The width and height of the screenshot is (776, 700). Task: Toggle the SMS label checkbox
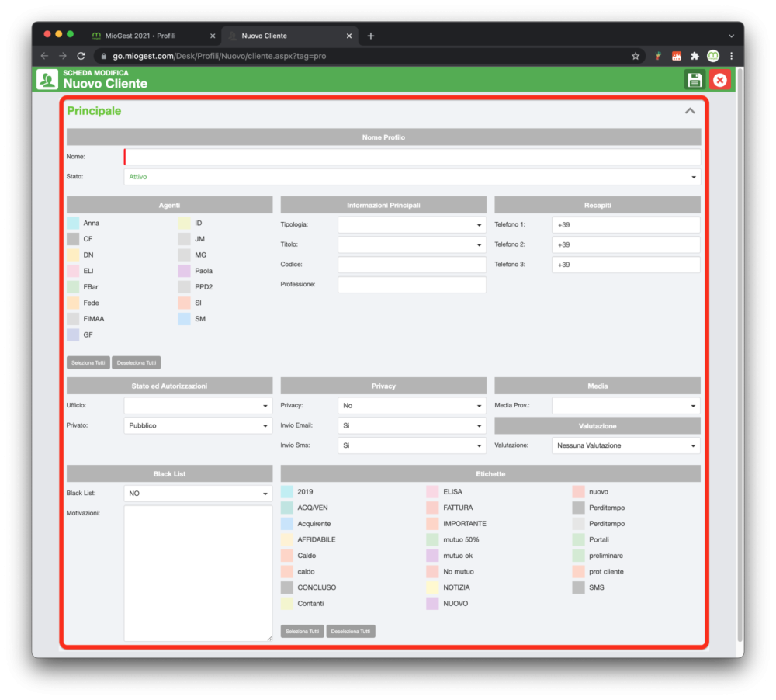(x=579, y=587)
